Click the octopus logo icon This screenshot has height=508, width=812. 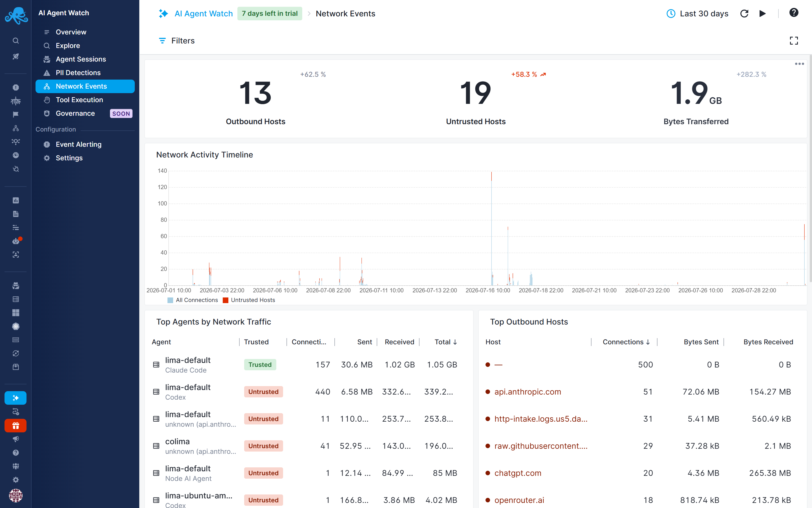(x=16, y=15)
